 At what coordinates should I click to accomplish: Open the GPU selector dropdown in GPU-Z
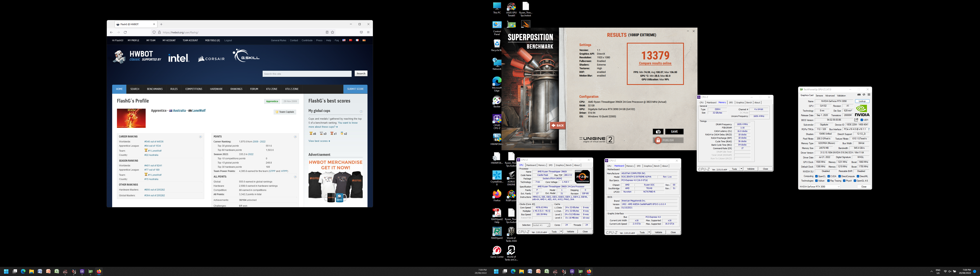coord(820,187)
